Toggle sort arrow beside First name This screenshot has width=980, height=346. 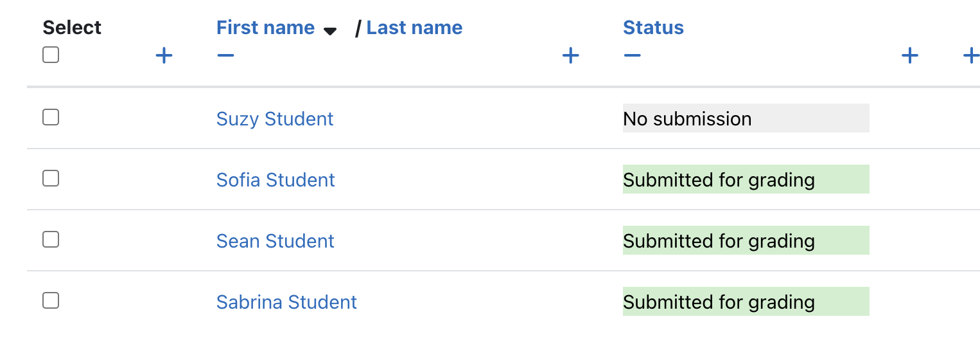330,31
